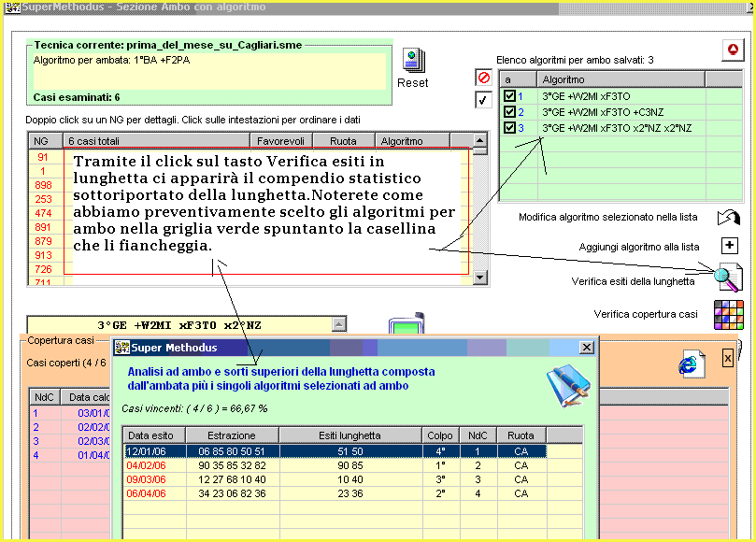Click the Modifica algoritmo selezionato icon
This screenshot has width=756, height=542.
pyautogui.click(x=729, y=218)
